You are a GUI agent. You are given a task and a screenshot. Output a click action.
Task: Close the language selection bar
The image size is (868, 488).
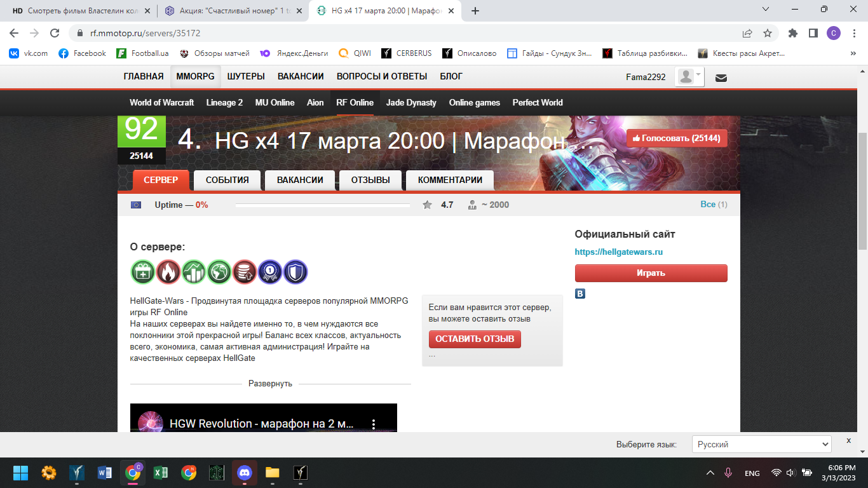pos(848,440)
